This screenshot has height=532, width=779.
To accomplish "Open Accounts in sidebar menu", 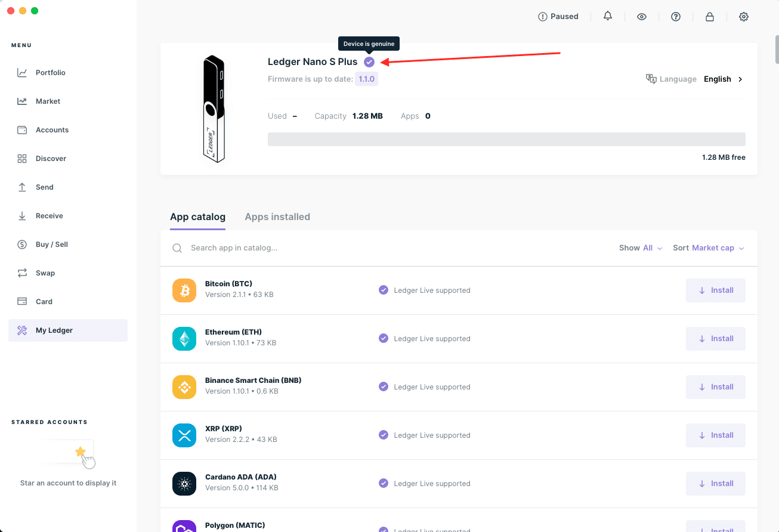I will pos(68,130).
